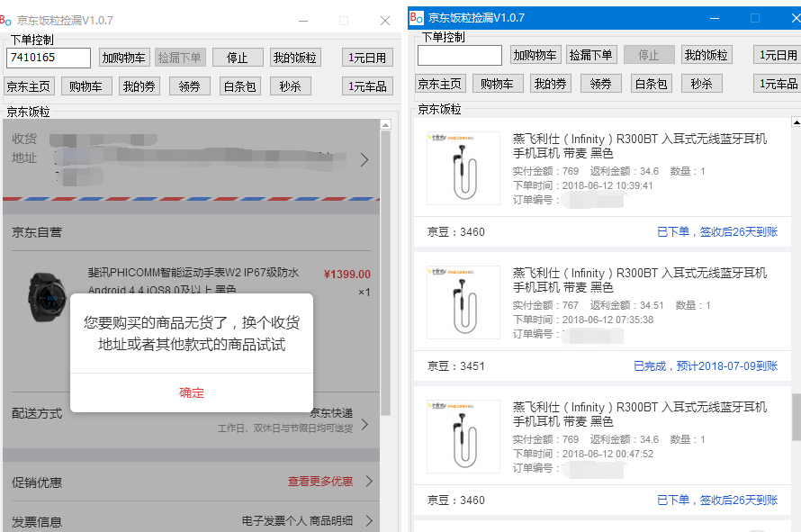Viewport: 801px width, 532px height.
Task: Click 领券 in right window
Action: coord(601,84)
